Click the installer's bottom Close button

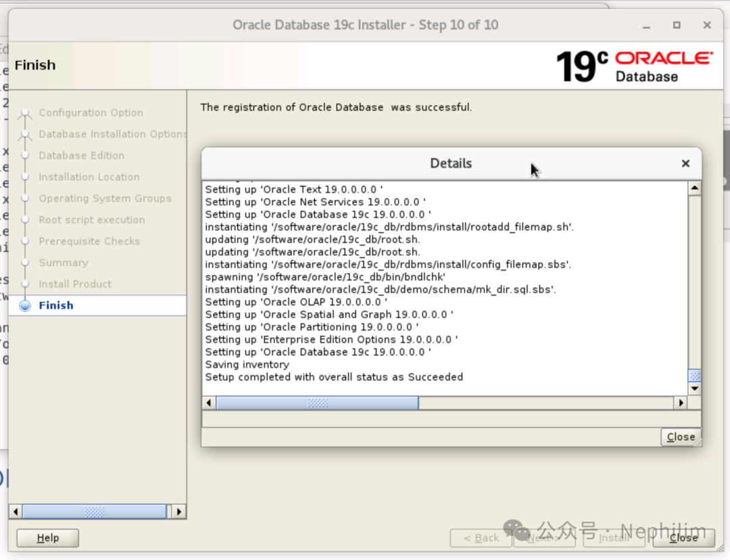[683, 538]
